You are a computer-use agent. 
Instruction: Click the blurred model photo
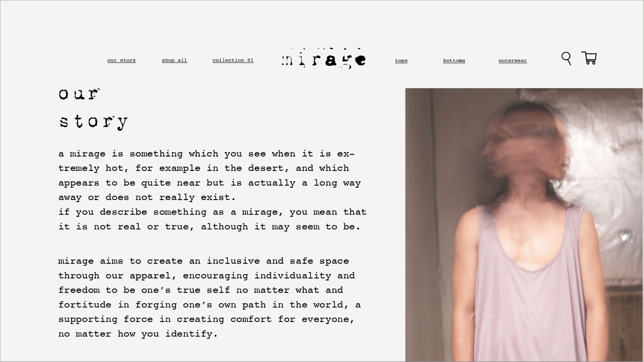[x=524, y=225]
